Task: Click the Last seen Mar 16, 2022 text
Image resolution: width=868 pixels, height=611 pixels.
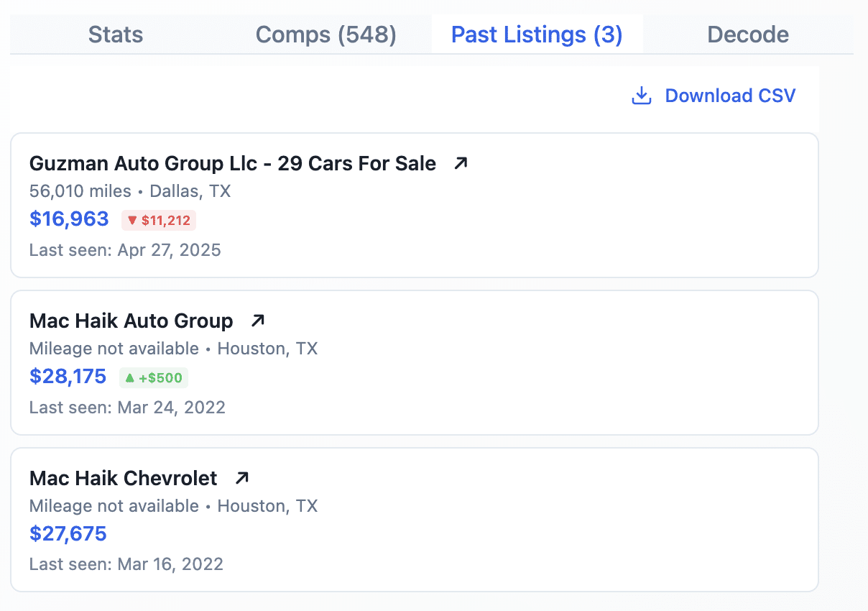Action: [x=126, y=564]
